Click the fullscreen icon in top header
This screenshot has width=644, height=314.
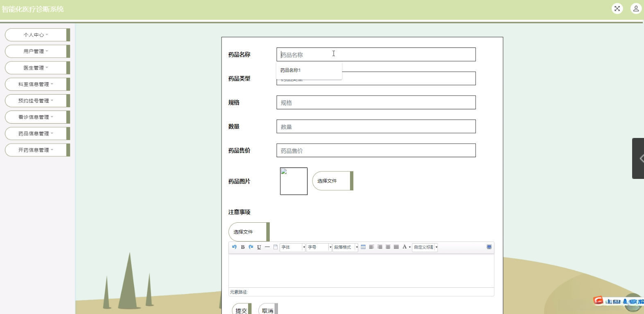(617, 8)
